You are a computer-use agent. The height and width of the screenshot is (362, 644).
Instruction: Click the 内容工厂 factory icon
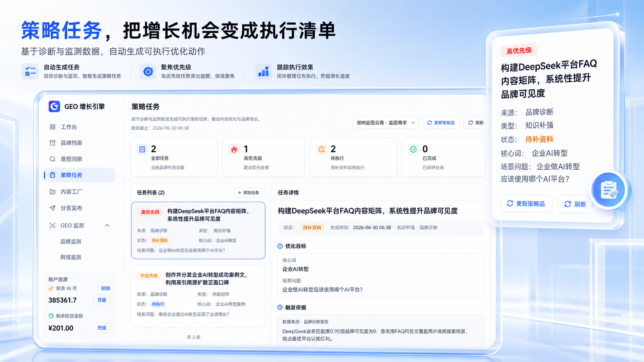[52, 192]
